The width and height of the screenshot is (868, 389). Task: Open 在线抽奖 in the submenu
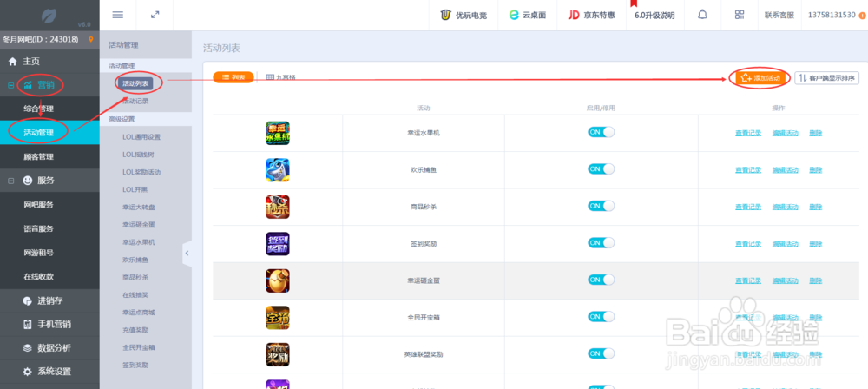[x=135, y=295]
